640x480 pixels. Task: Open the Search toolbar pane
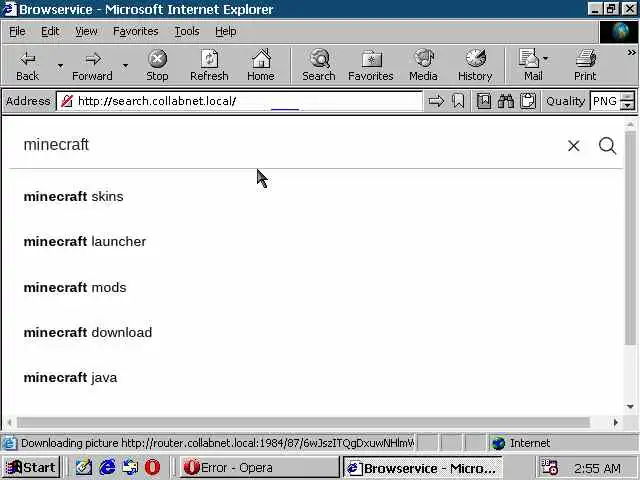tap(319, 65)
